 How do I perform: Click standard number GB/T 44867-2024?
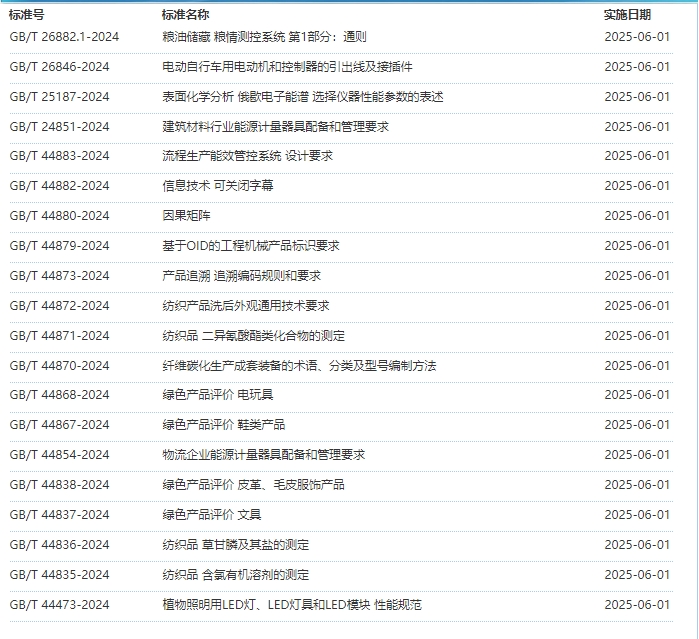(59, 425)
